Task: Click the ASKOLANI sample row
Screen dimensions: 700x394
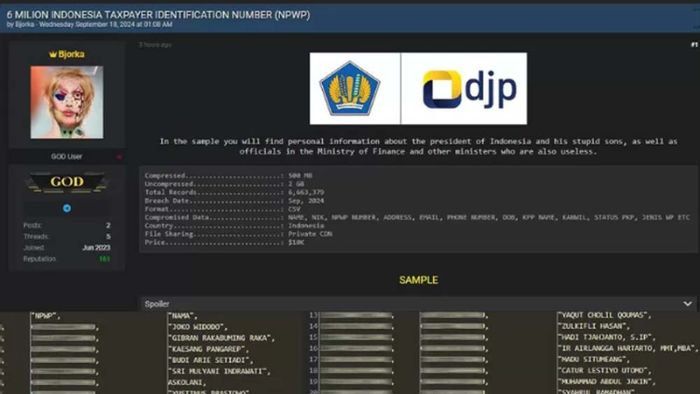Action: coord(187,382)
